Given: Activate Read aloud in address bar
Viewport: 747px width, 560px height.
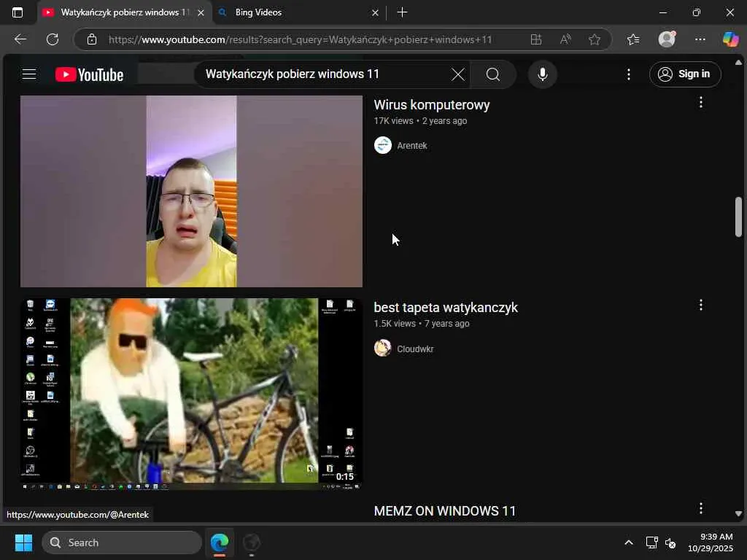Looking at the screenshot, I should coord(565,39).
